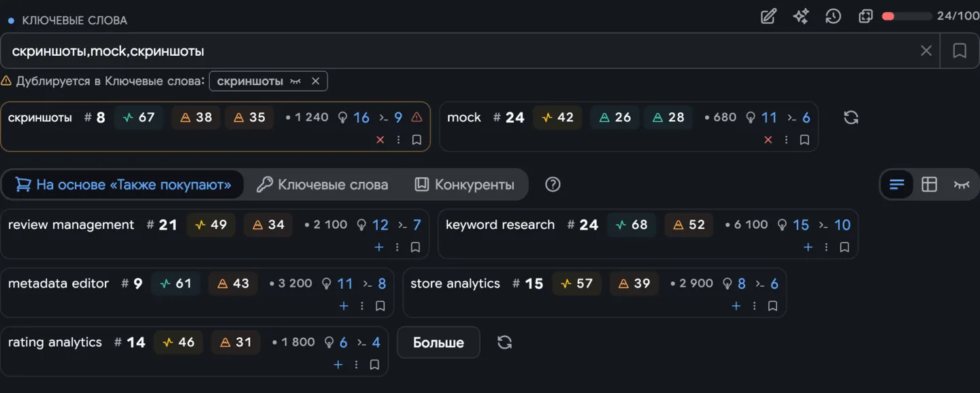The image size is (980, 393).
Task: Click lightbulb count 8 on store analytics
Action: click(x=734, y=283)
